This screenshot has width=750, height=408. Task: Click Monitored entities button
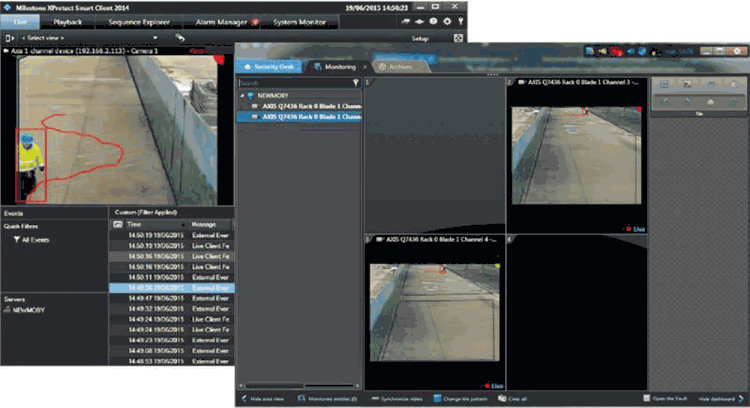click(x=328, y=399)
